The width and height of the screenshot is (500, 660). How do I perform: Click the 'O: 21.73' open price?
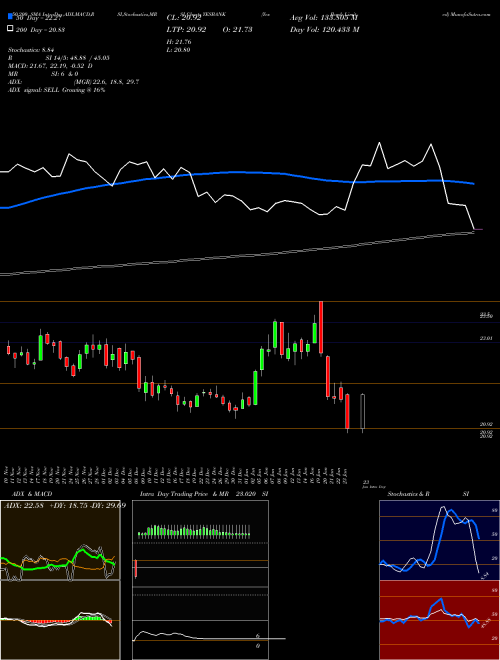coord(237,29)
